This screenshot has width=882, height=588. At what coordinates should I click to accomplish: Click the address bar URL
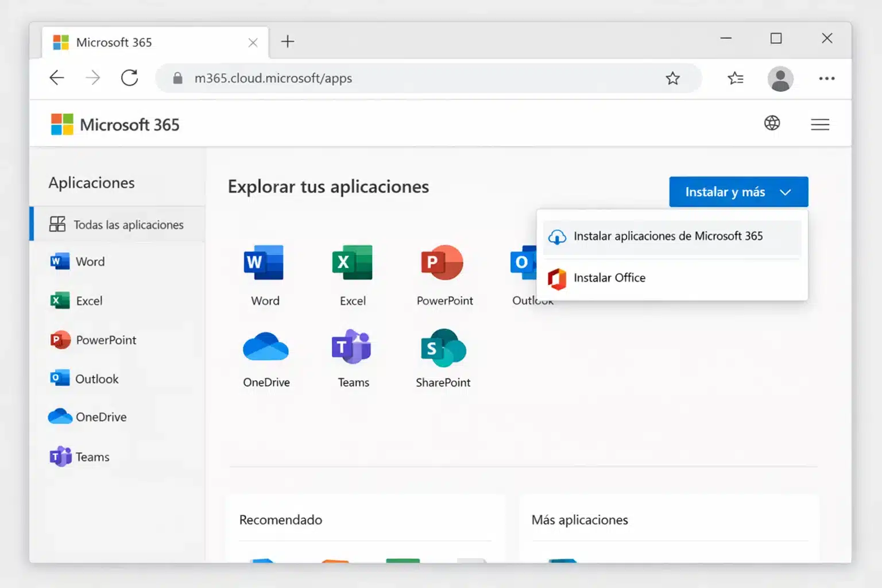273,78
